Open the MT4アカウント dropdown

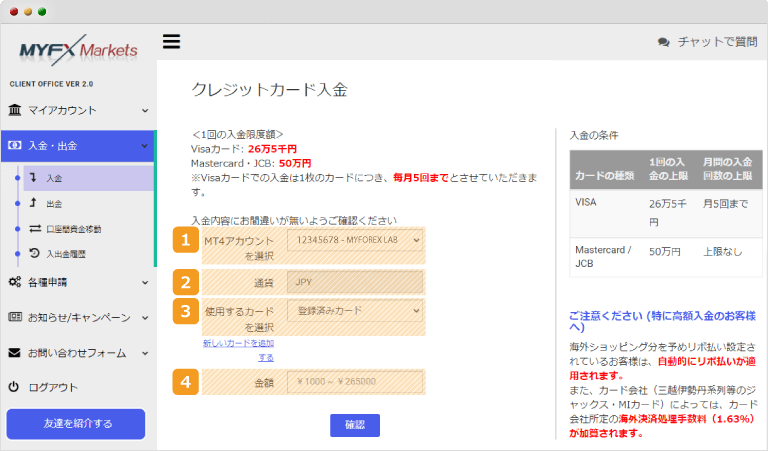pyautogui.click(x=355, y=240)
